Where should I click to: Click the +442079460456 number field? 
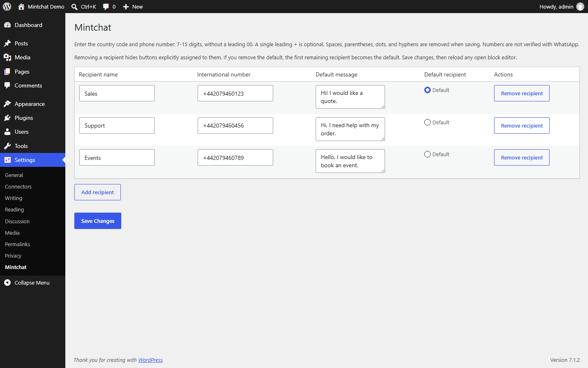(235, 126)
